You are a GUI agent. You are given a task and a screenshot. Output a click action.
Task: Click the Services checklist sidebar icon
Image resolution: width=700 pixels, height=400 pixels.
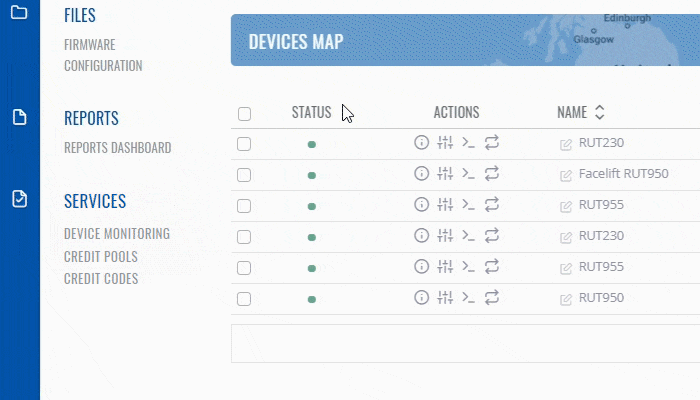(19, 199)
